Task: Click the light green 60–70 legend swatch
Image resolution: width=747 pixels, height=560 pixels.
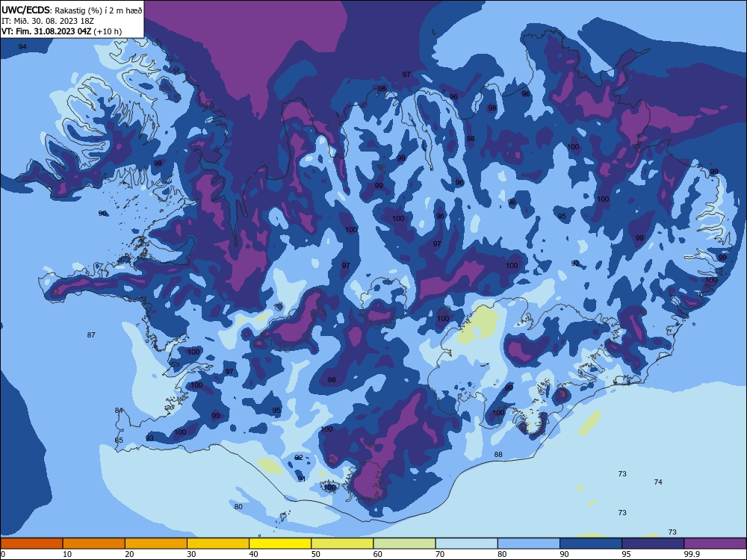Action: [404, 543]
